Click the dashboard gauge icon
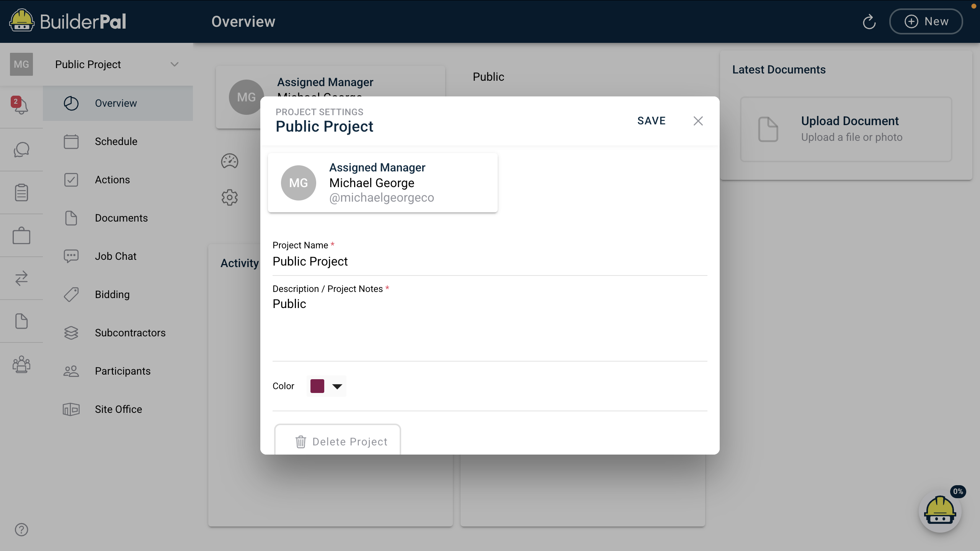The height and width of the screenshot is (551, 980). pos(230,161)
